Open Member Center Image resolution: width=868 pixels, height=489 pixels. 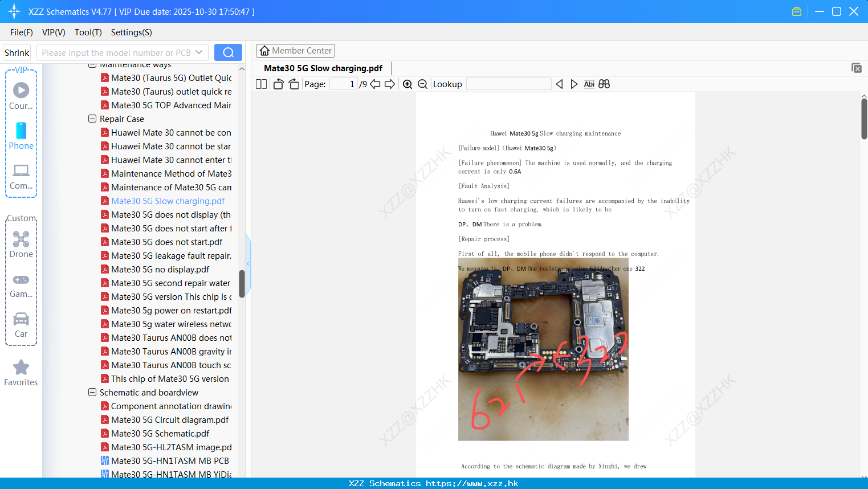coord(295,51)
